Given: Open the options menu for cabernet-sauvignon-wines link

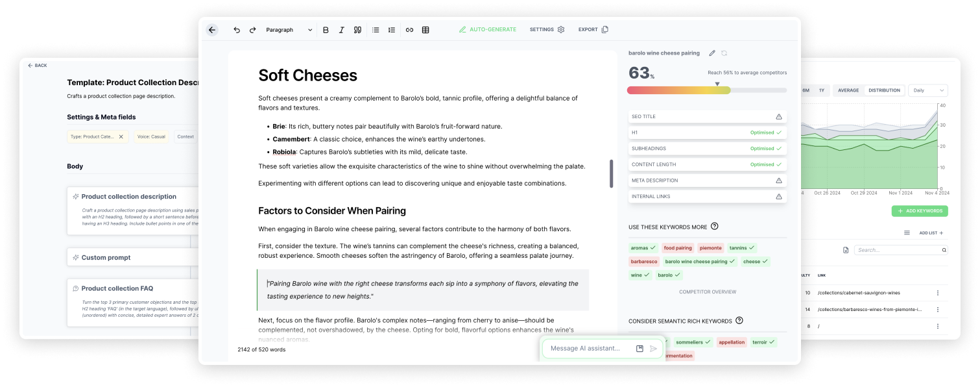Looking at the screenshot, I should (938, 292).
